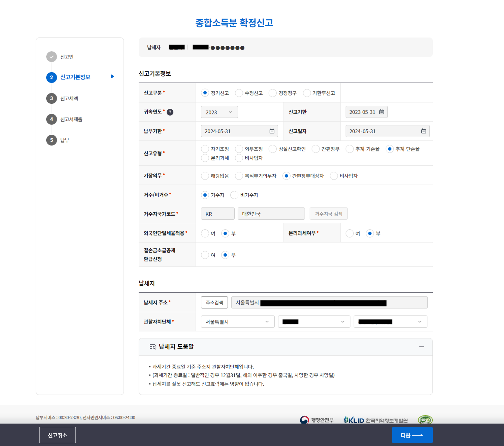Open the second 관할자치단체 district dropdown
The width and height of the screenshot is (504, 446).
click(x=314, y=322)
